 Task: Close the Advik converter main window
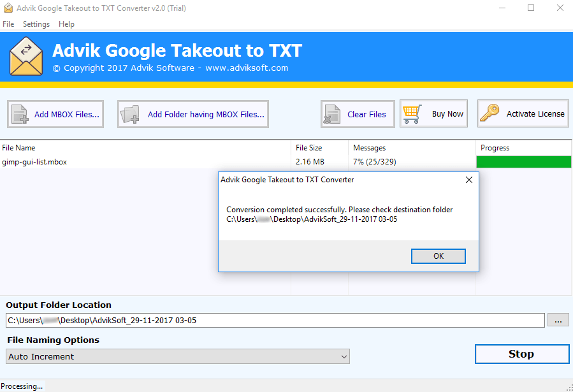click(560, 8)
